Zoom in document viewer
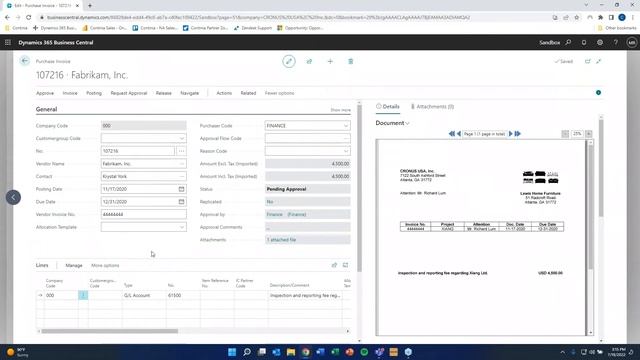The width and height of the screenshot is (640, 360). tap(589, 134)
